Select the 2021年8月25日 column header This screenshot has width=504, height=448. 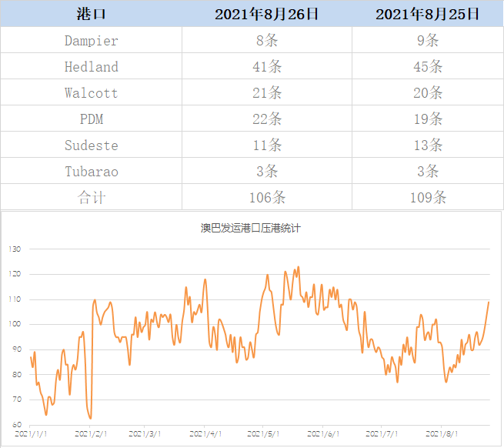pyautogui.click(x=427, y=14)
